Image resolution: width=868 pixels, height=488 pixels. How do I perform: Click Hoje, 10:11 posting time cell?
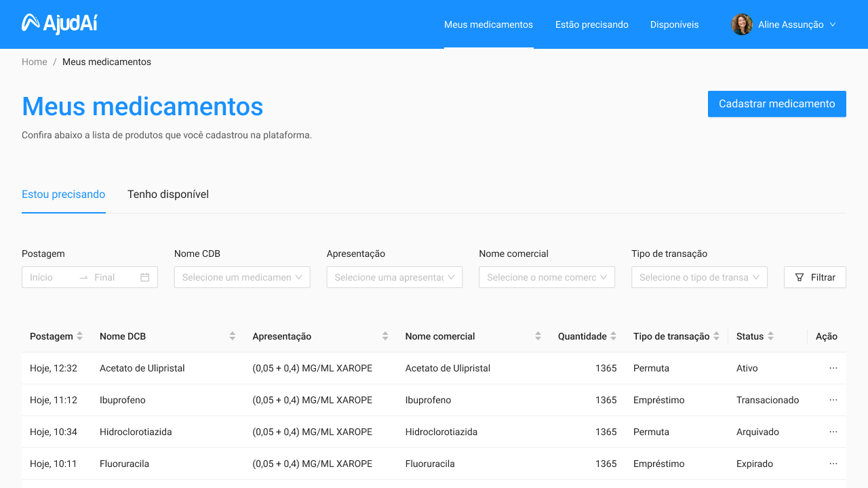point(54,464)
